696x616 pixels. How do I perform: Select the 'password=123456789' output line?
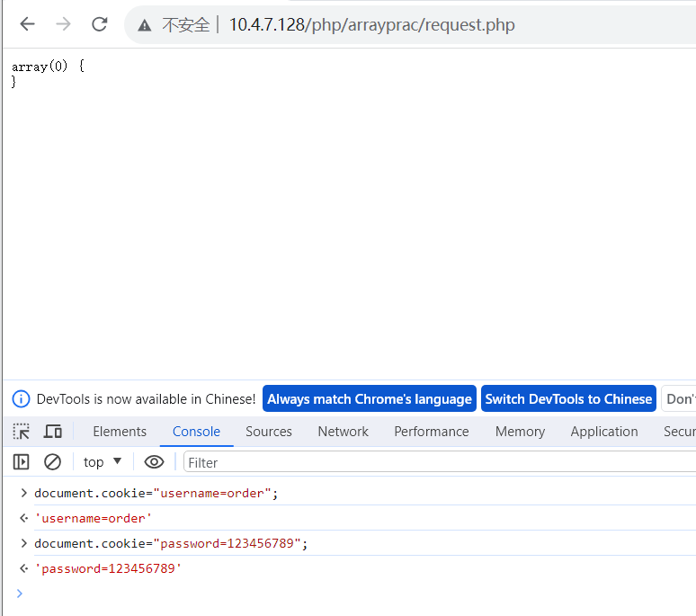108,568
